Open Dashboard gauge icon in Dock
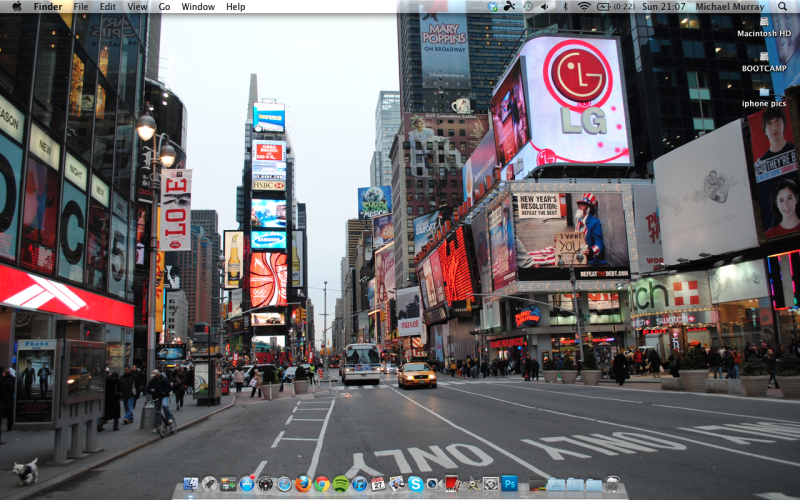This screenshot has width=800, height=500. pos(265,483)
